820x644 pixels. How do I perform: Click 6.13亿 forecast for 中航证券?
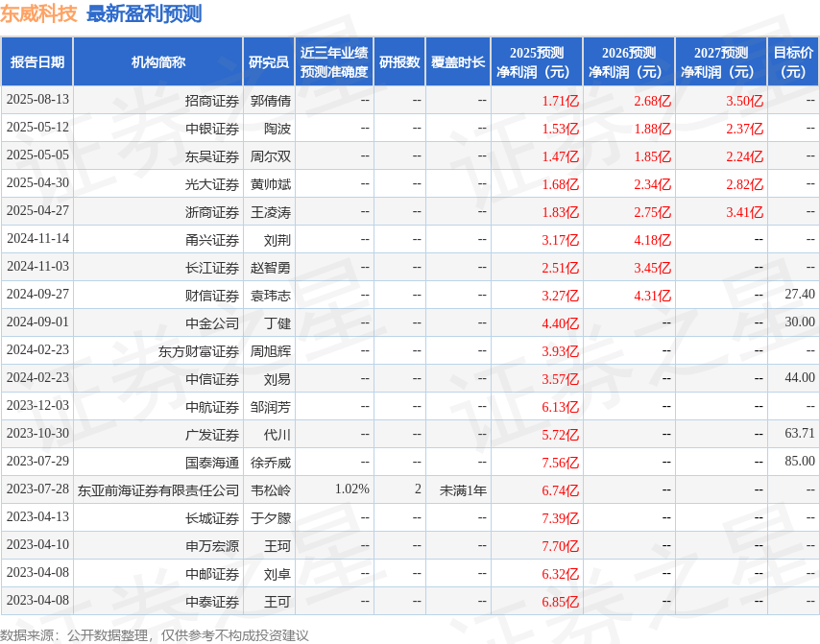tap(560, 407)
